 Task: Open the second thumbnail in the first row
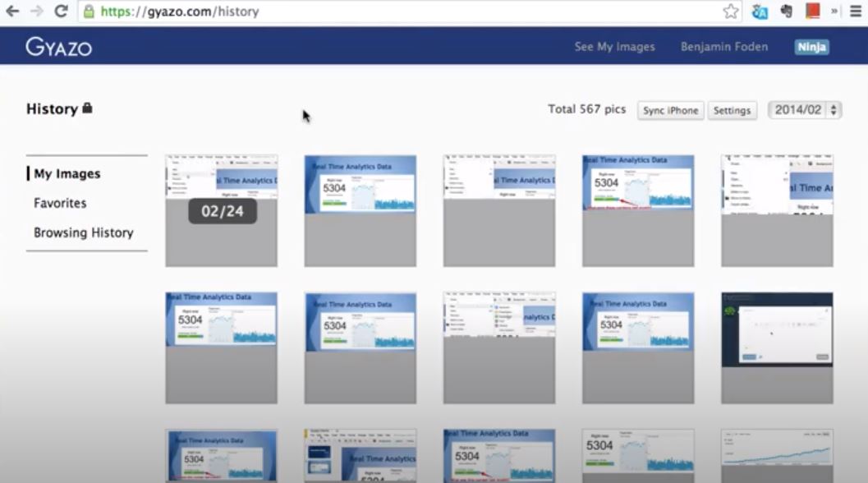(x=361, y=210)
